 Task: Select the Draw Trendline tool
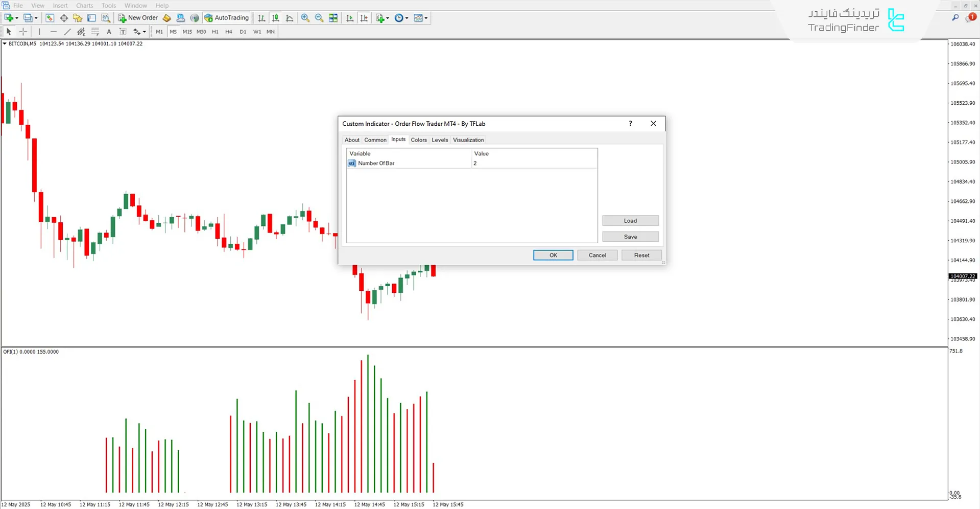point(67,31)
